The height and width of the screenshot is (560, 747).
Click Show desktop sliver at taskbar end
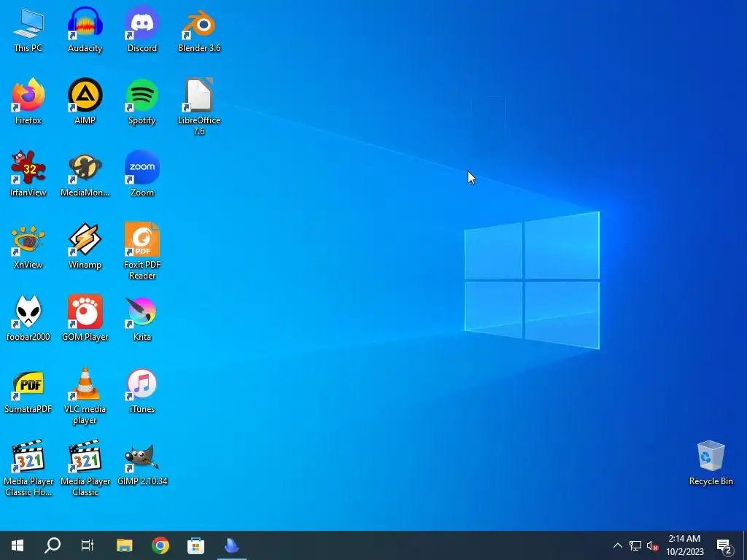tap(744, 545)
